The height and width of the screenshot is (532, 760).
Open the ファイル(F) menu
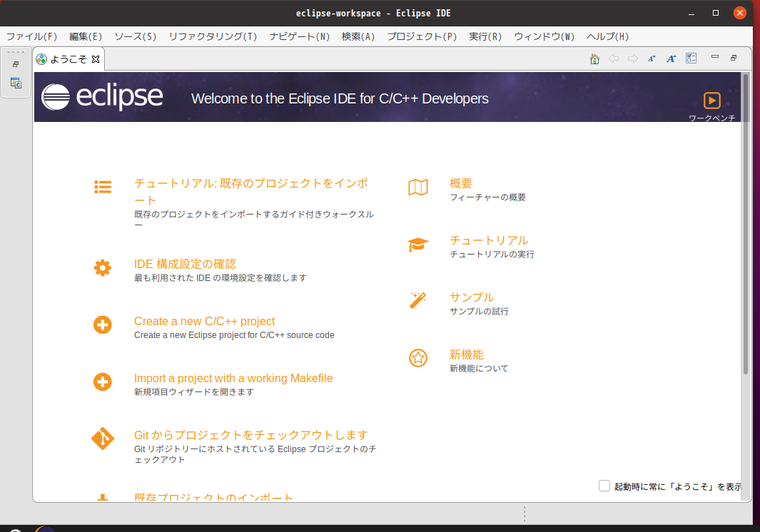(x=31, y=37)
